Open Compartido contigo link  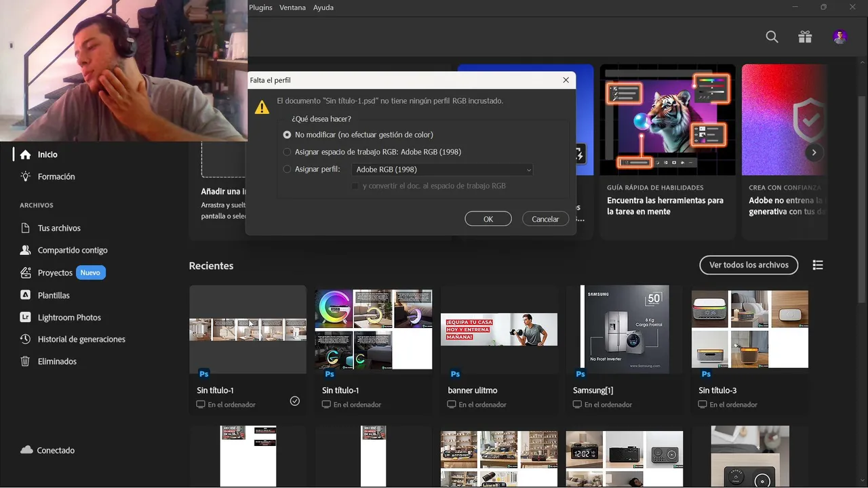tap(73, 250)
